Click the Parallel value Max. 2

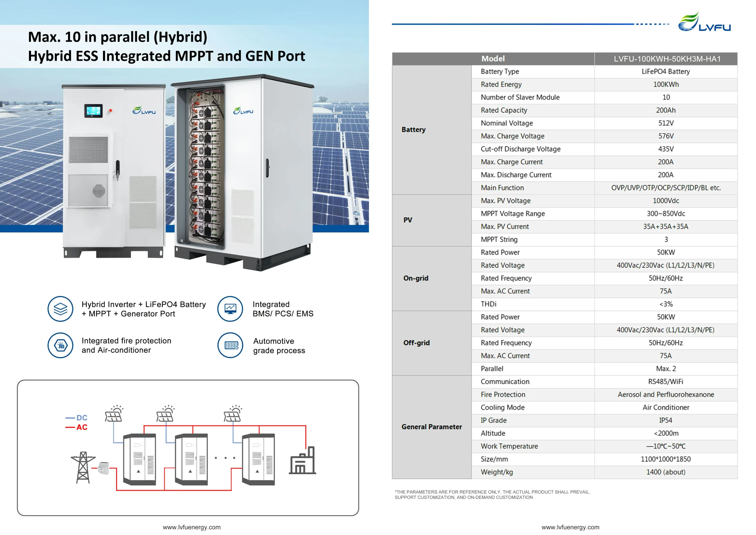pyautogui.click(x=666, y=369)
